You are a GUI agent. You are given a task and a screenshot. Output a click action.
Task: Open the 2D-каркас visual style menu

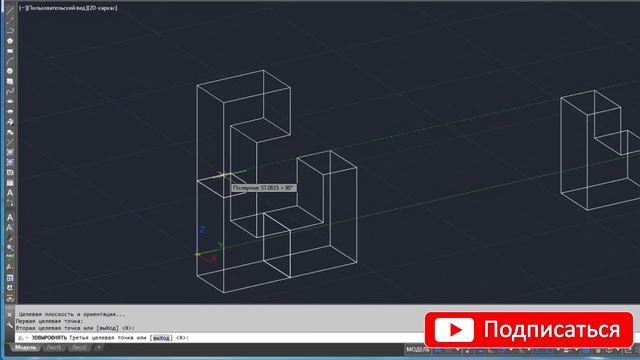click(102, 8)
